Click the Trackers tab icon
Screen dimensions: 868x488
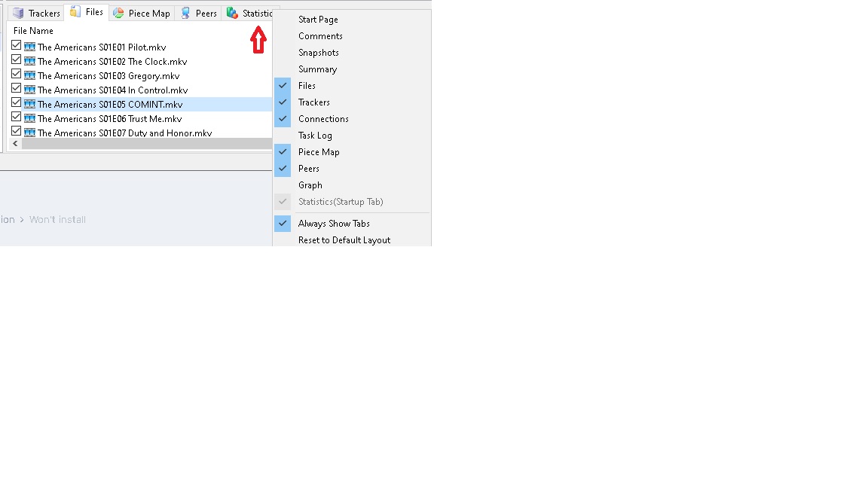point(18,14)
